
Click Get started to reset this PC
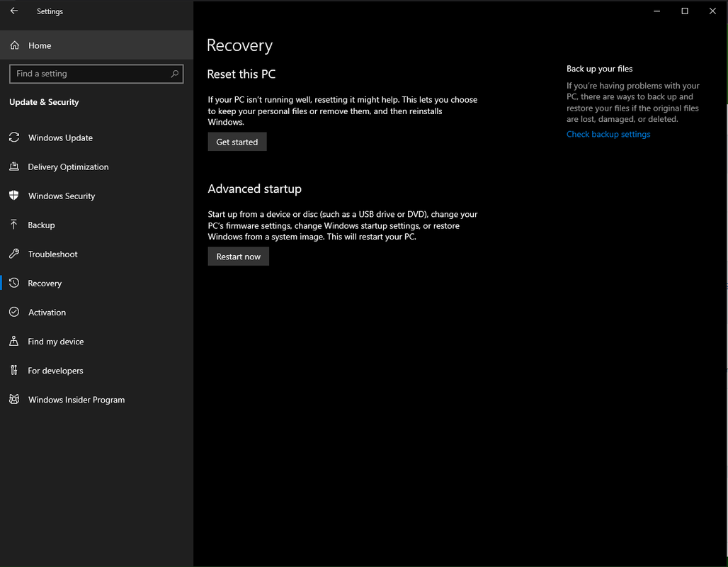(x=237, y=142)
